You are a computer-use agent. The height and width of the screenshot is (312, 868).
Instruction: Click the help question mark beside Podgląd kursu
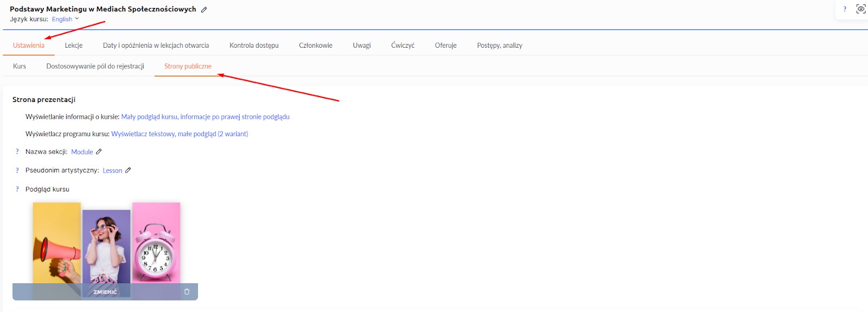tap(17, 189)
